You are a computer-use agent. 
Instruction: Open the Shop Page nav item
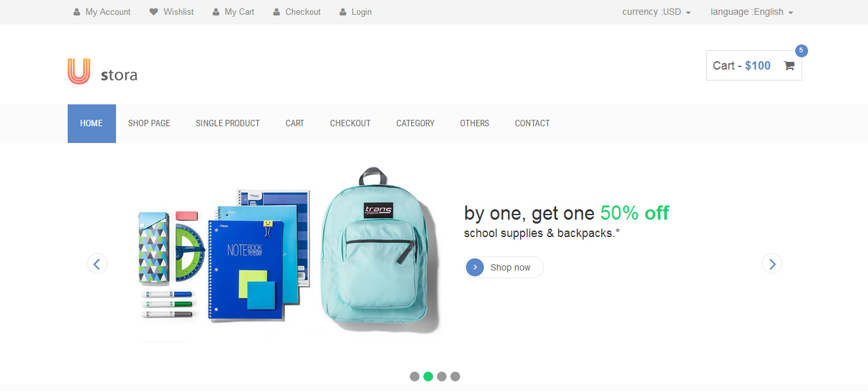click(x=149, y=124)
